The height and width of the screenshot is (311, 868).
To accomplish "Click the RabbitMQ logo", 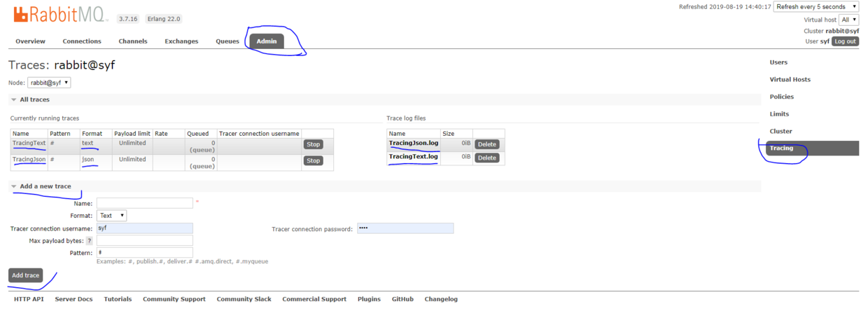I will [59, 15].
